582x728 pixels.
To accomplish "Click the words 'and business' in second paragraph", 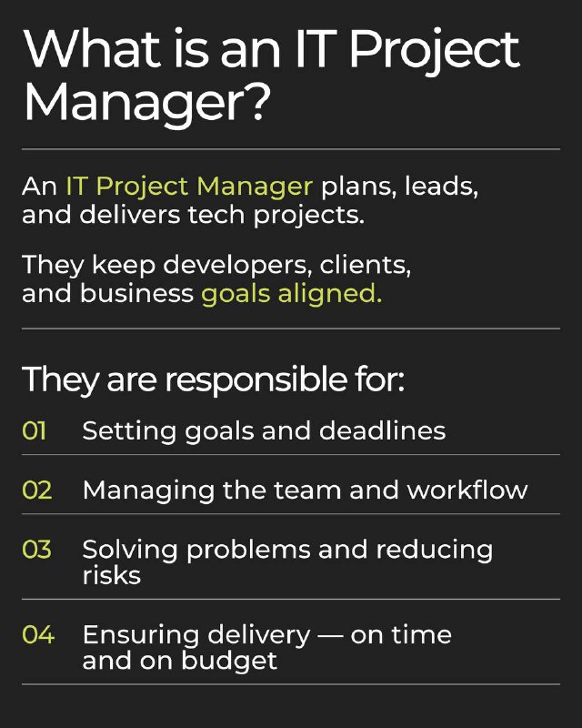I will pyautogui.click(x=107, y=293).
